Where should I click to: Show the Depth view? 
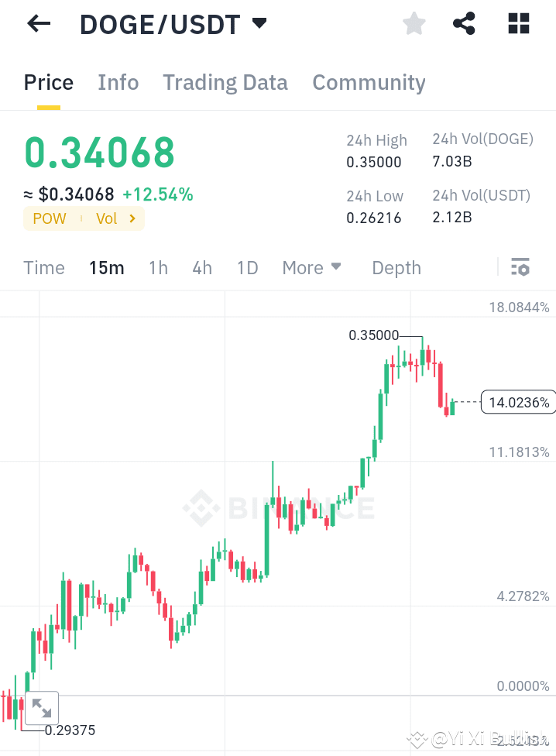click(x=396, y=267)
